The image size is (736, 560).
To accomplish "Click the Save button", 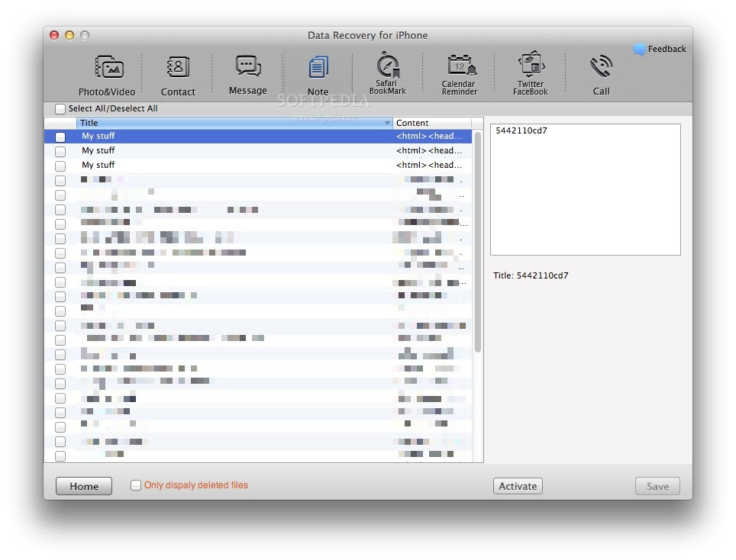I will coord(657,486).
